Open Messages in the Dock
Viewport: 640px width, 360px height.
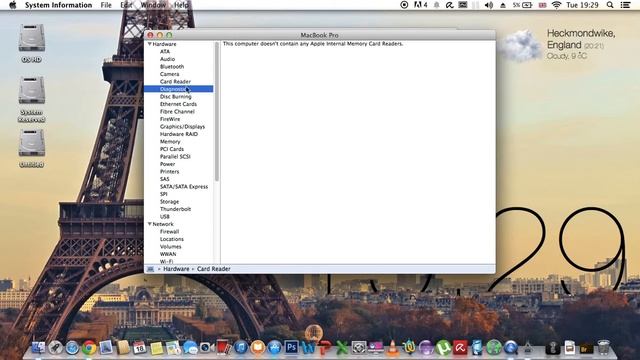coord(190,348)
